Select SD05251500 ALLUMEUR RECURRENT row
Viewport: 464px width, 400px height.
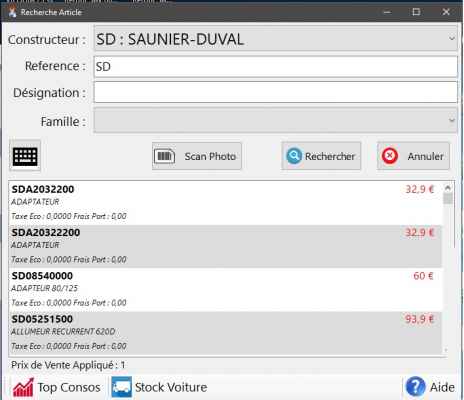[225, 333]
